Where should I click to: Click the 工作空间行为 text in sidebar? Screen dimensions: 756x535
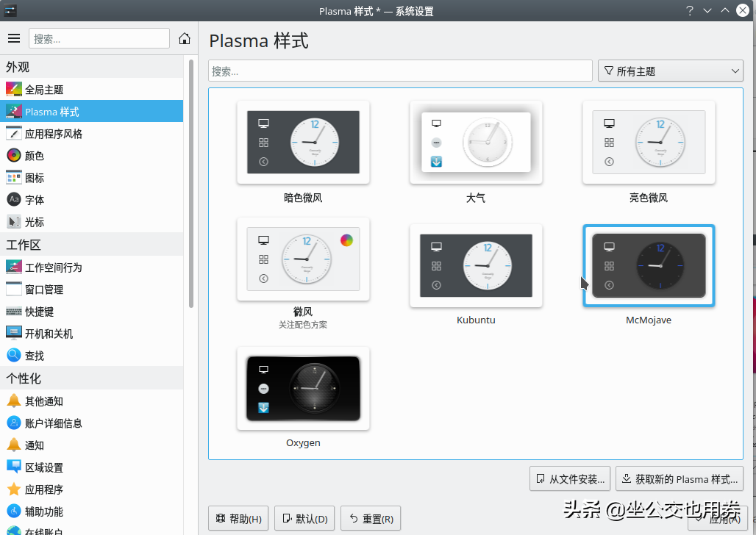54,267
